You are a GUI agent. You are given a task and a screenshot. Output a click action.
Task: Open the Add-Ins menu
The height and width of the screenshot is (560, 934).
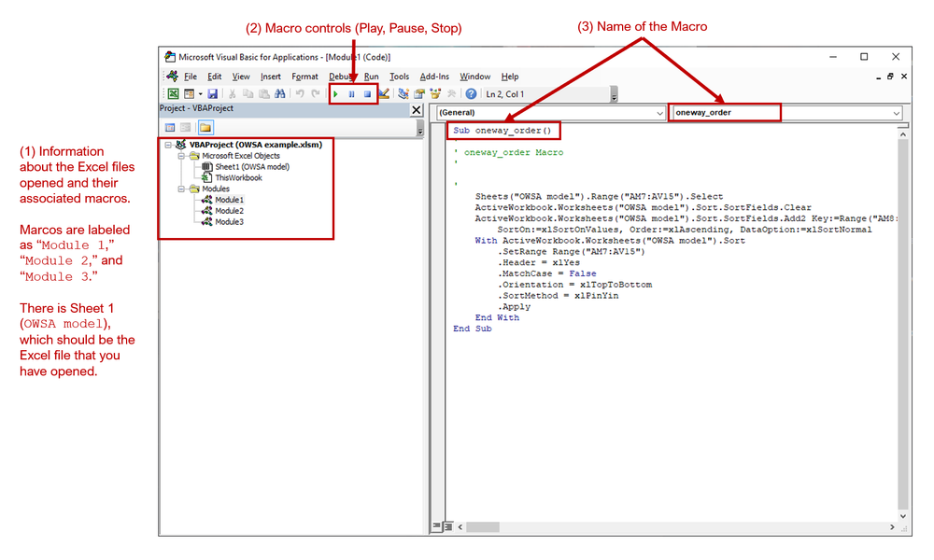tap(434, 76)
